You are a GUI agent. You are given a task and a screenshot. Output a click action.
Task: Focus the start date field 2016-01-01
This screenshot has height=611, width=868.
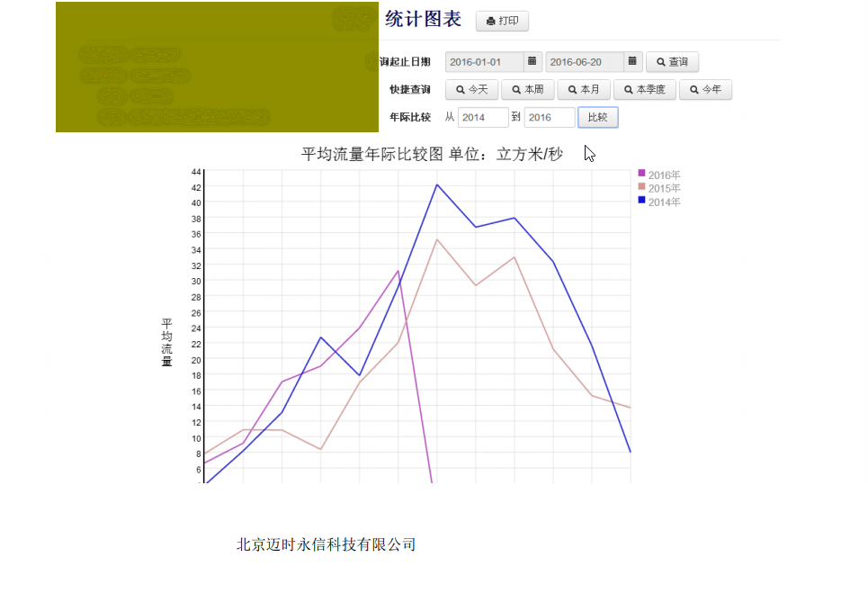[484, 62]
